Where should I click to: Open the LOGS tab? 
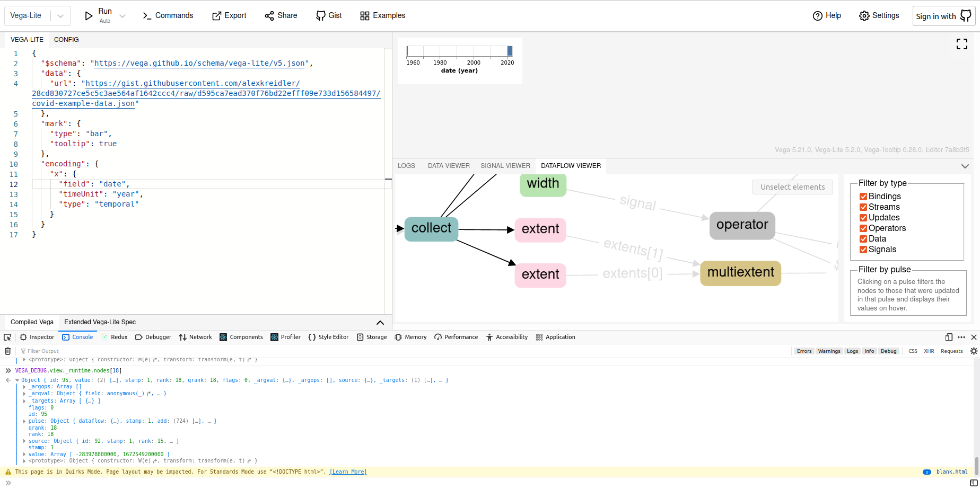pos(406,166)
